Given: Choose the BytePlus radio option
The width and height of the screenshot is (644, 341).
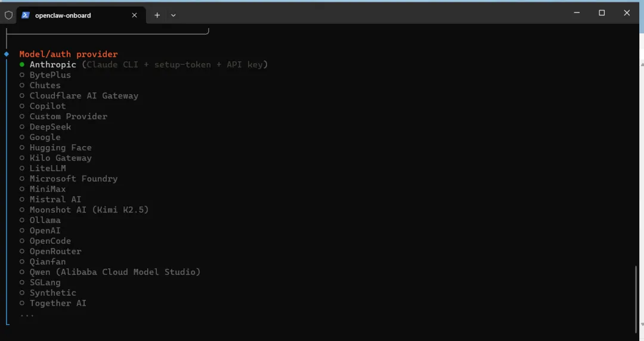Looking at the screenshot, I should pos(45,75).
